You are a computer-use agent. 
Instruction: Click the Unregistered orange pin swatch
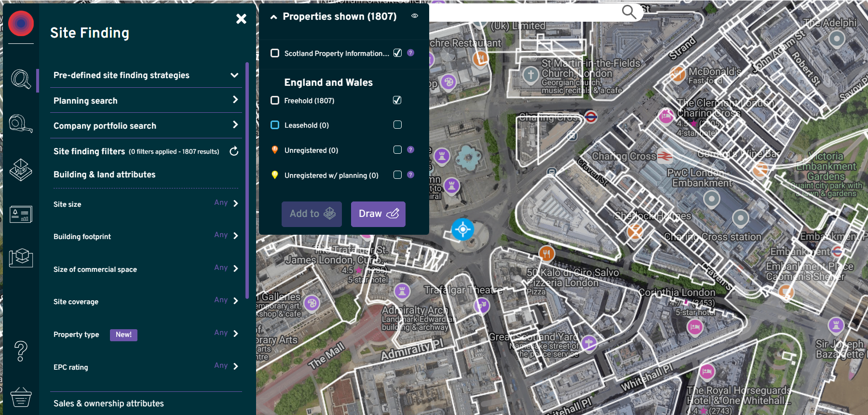pos(275,150)
